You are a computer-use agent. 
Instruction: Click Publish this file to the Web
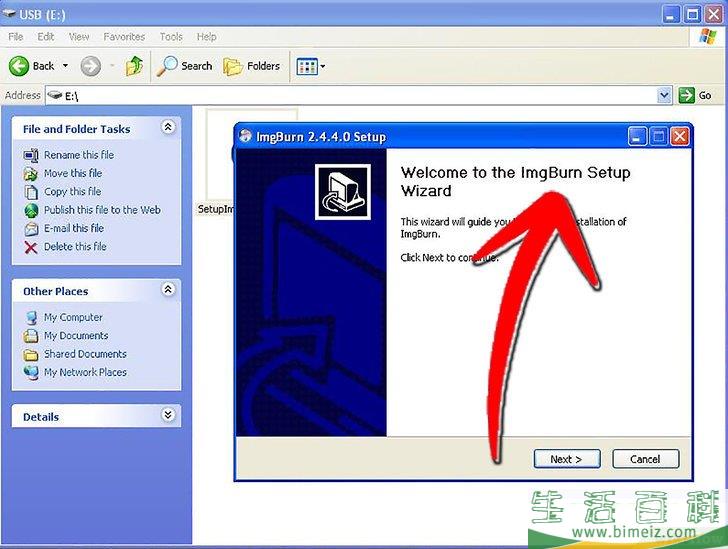(x=102, y=210)
